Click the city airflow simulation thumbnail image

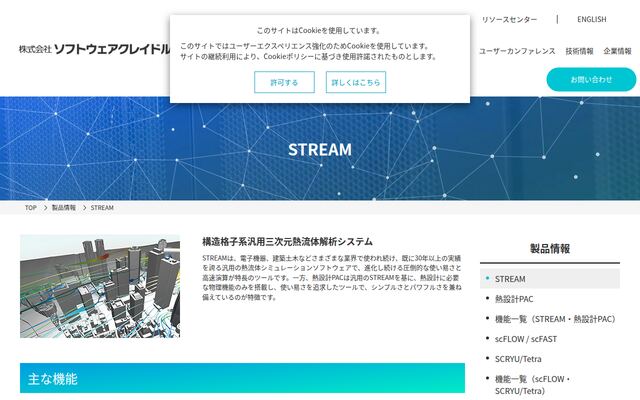click(x=100, y=286)
